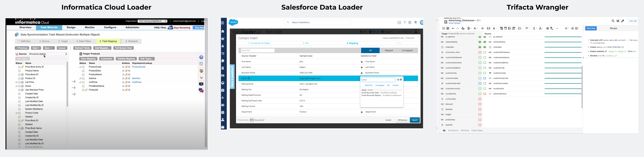Click Trifacta eyedropper icon near Run Job

pyautogui.click(x=623, y=21)
